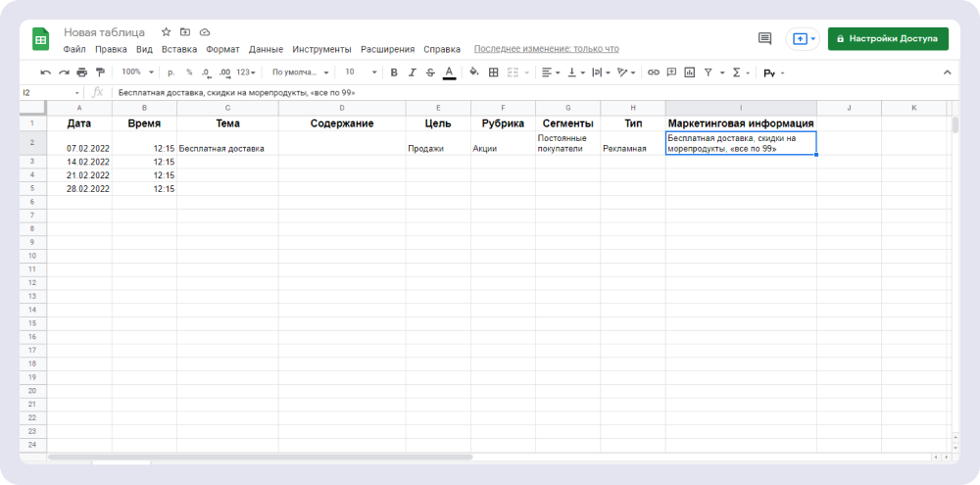Open the fill color picker

(x=474, y=73)
